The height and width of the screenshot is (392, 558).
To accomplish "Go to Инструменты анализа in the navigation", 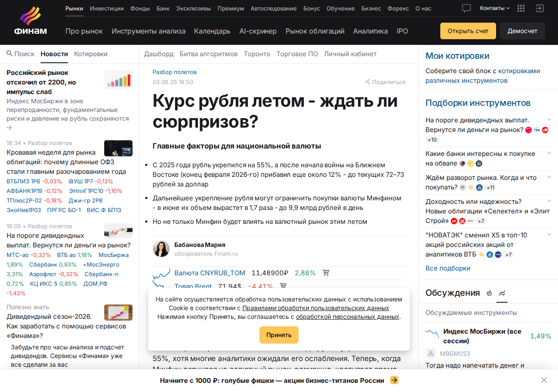I will (x=149, y=31).
